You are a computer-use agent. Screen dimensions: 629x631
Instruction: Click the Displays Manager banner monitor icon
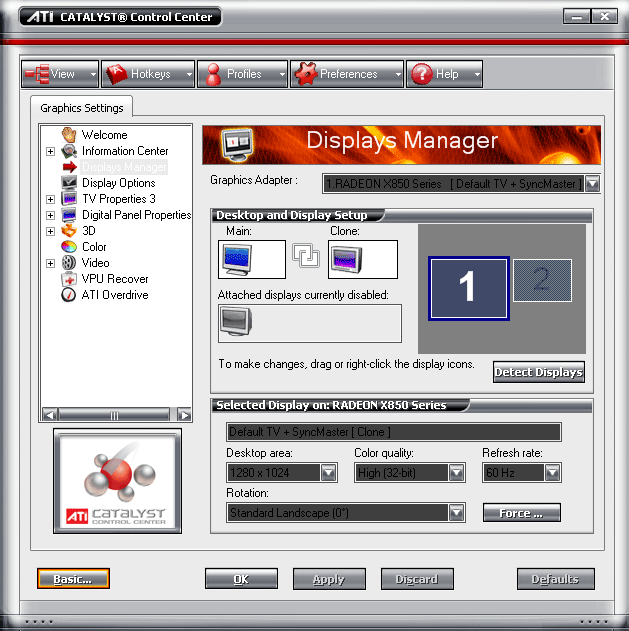pyautogui.click(x=238, y=144)
